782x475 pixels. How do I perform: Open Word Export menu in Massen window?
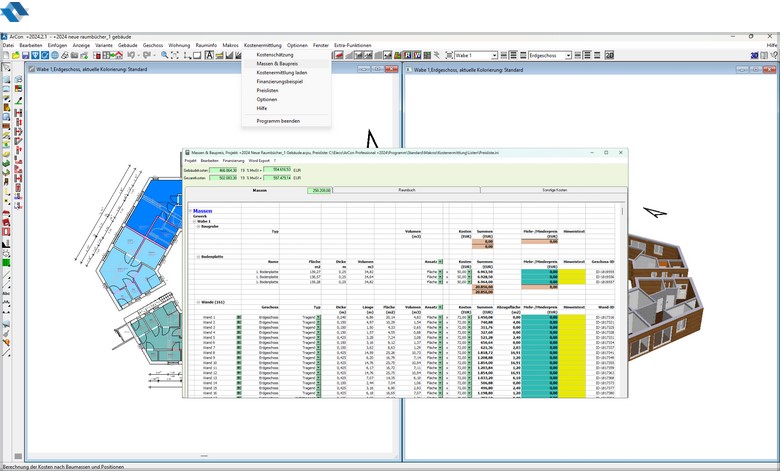click(x=259, y=161)
